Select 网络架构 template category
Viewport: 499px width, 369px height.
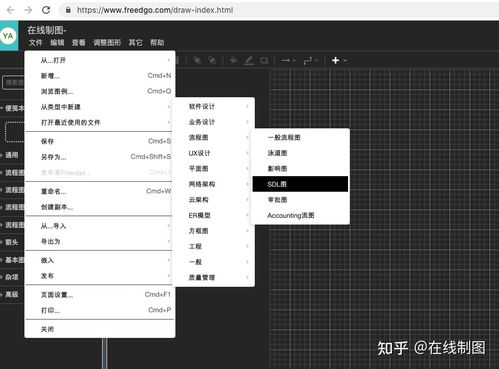point(214,184)
